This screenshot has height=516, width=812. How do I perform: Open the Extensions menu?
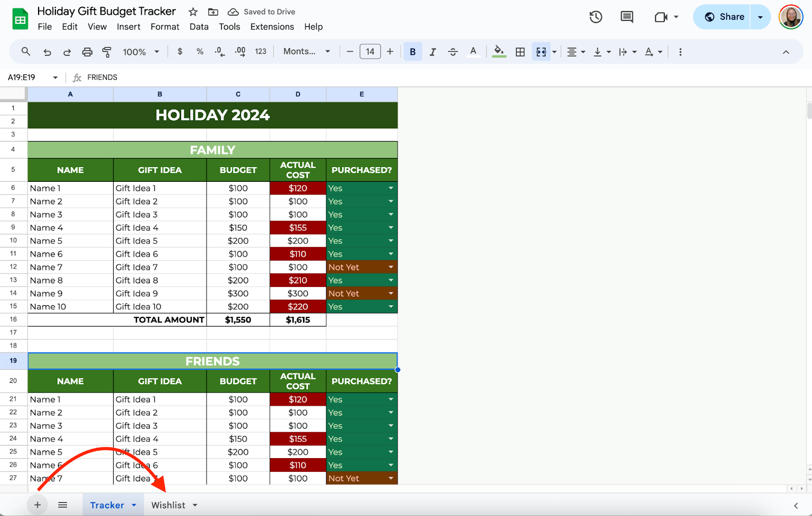pyautogui.click(x=272, y=27)
